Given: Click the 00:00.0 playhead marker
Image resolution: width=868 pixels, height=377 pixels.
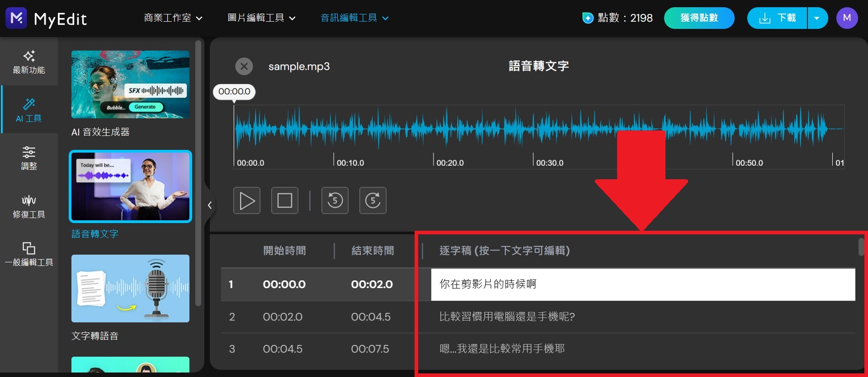Looking at the screenshot, I should [x=234, y=92].
